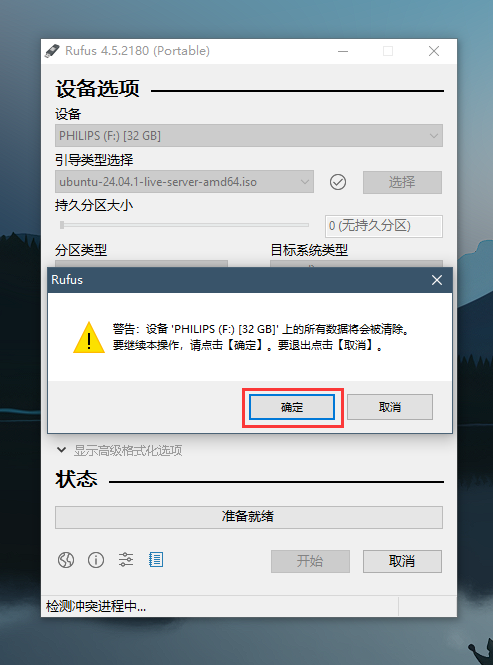Open language selection globe icon

[x=66, y=560]
